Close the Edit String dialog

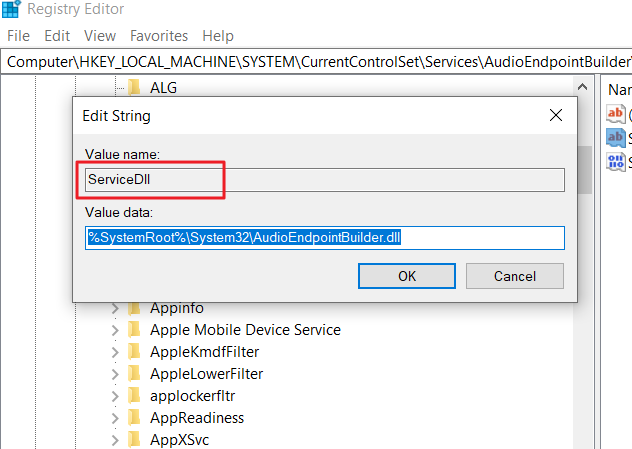(556, 116)
